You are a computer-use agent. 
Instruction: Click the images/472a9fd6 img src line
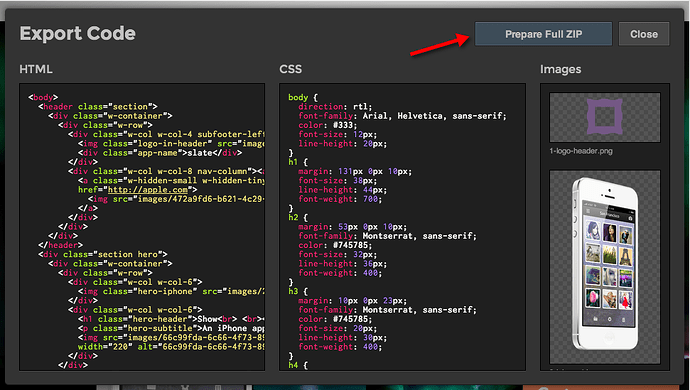pyautogui.click(x=176, y=199)
